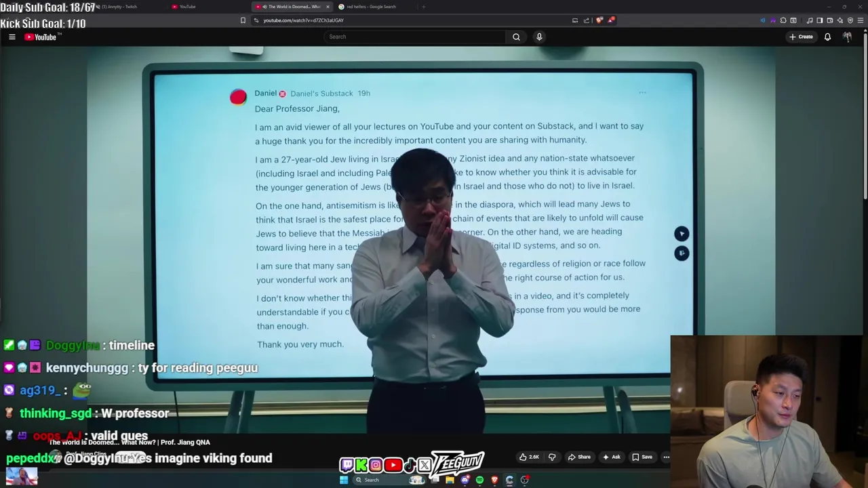Open Brave Rewards triangle icon
The height and width of the screenshot is (488, 868).
pyautogui.click(x=611, y=20)
